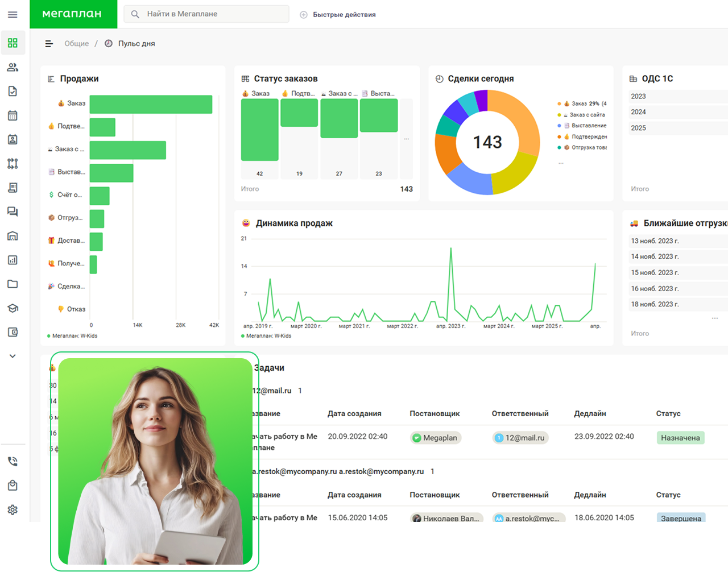Screen dimensions: 728x572
Task: Click the Назначена status badge
Action: pyautogui.click(x=680, y=438)
